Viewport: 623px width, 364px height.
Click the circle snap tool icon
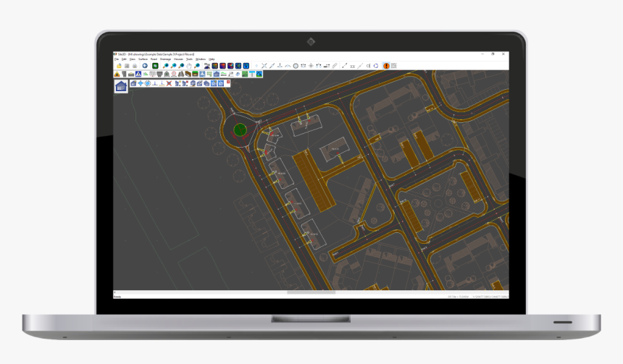(x=296, y=66)
